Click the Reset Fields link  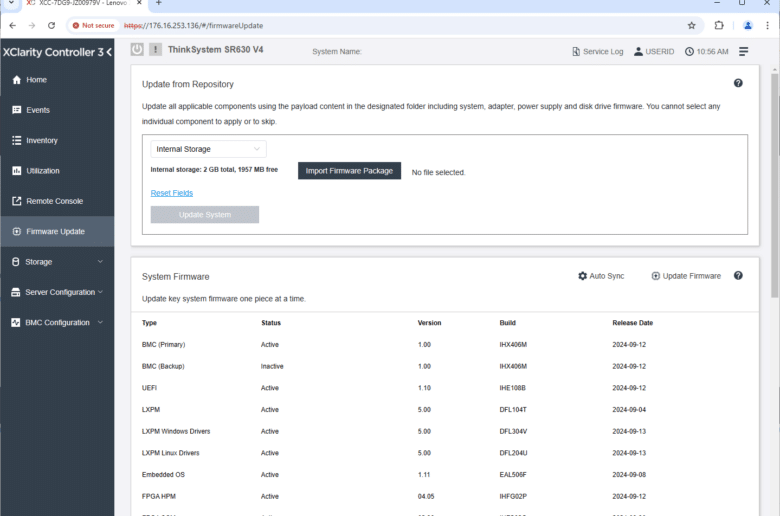[x=172, y=193]
